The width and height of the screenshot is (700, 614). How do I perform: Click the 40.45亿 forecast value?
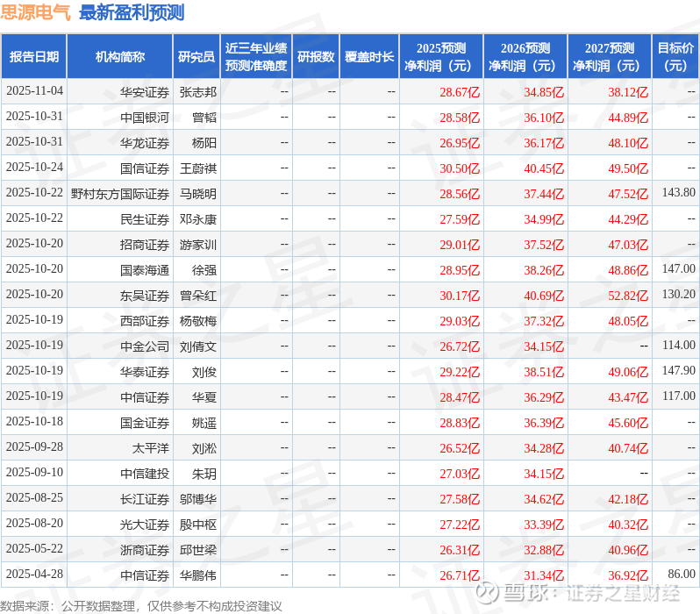tap(544, 168)
